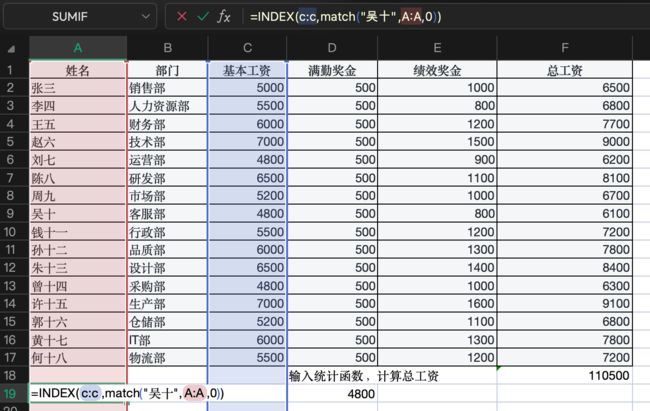The image size is (650, 411).
Task: Click 刘七's performance bonus 900
Action: [x=437, y=160]
